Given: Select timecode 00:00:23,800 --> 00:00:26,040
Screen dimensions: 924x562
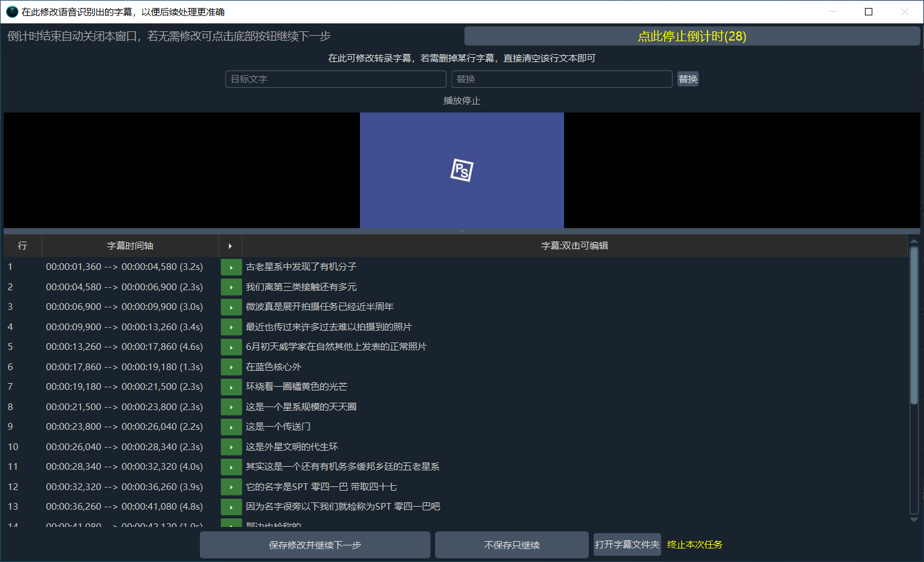Looking at the screenshot, I should click(124, 427).
